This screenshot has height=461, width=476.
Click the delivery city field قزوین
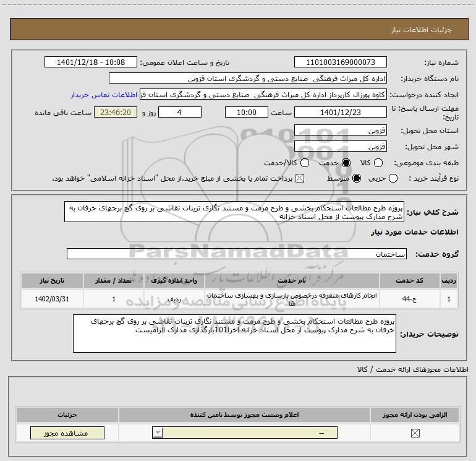(340, 147)
